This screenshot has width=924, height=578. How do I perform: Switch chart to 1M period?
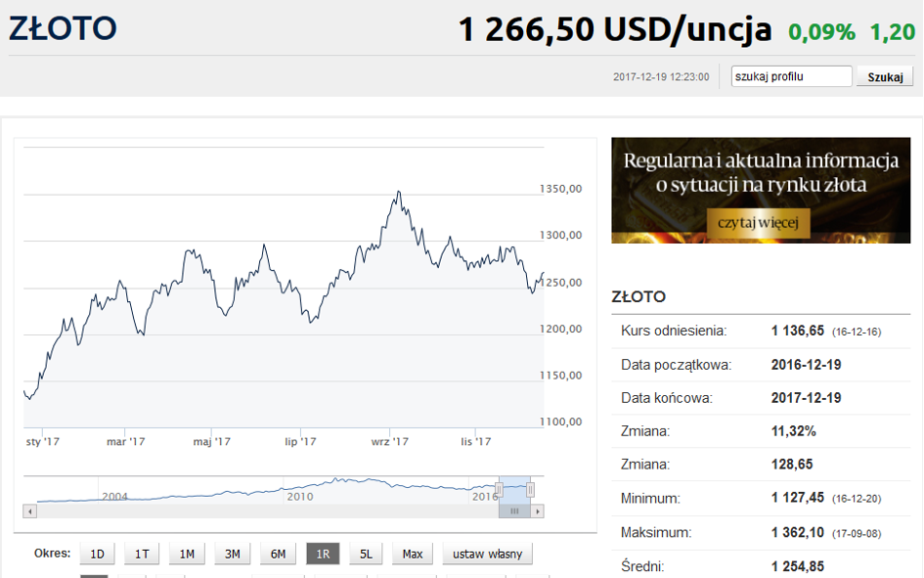pyautogui.click(x=187, y=554)
